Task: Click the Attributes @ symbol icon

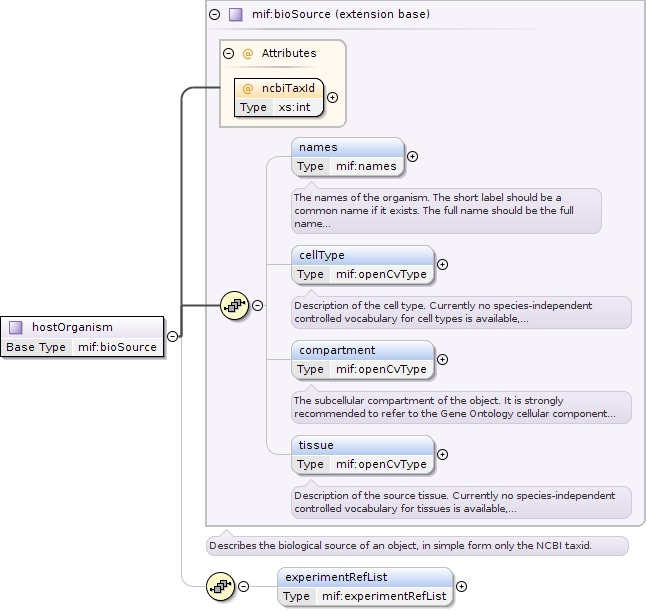Action: click(x=247, y=53)
